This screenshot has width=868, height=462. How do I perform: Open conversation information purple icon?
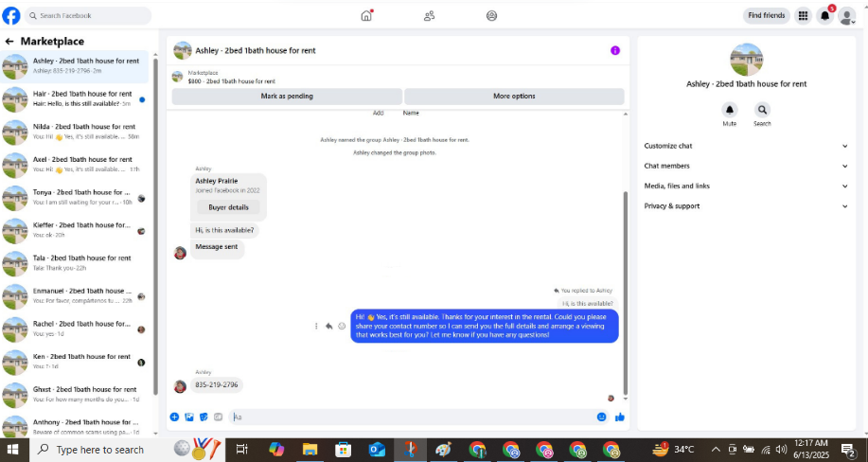point(615,50)
